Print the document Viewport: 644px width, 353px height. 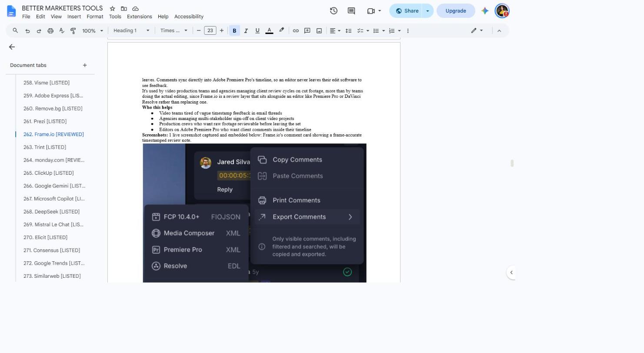pyautogui.click(x=50, y=30)
